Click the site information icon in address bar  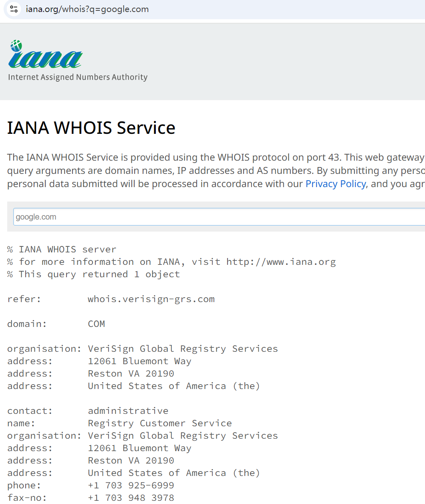click(x=14, y=9)
